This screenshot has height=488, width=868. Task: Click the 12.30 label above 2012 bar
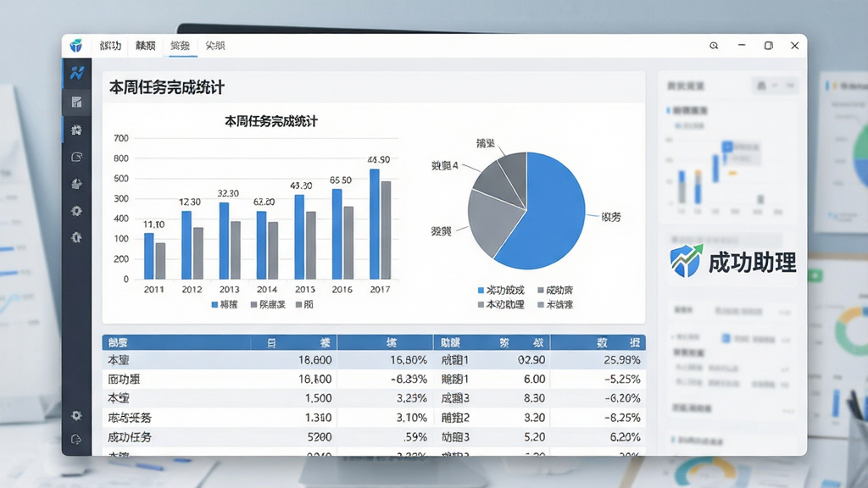point(190,202)
